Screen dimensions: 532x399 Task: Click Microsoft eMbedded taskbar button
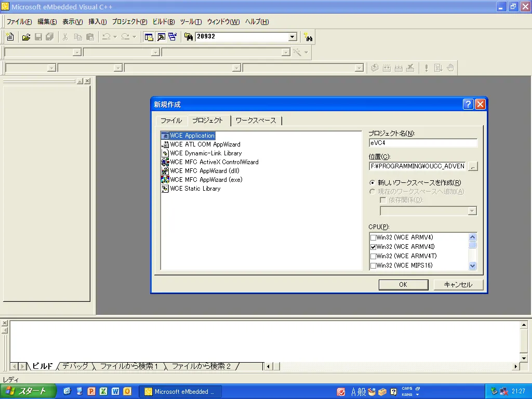[x=180, y=392]
